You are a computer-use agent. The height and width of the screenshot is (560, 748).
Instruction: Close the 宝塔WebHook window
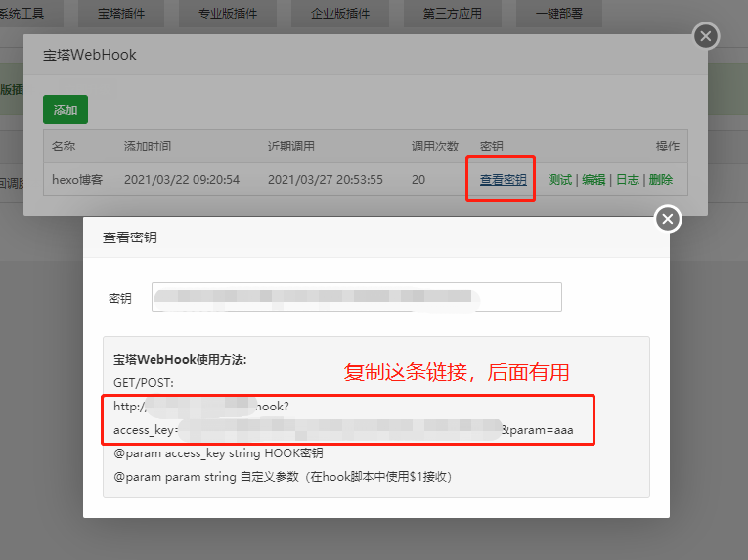click(x=705, y=37)
